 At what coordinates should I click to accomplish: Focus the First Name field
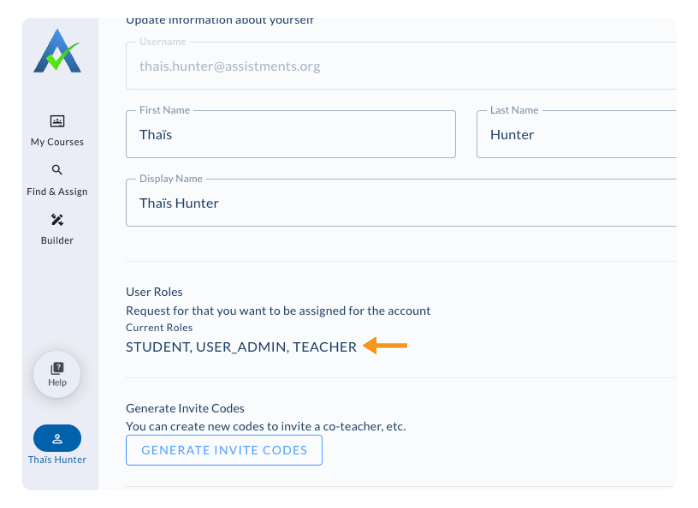tap(290, 134)
